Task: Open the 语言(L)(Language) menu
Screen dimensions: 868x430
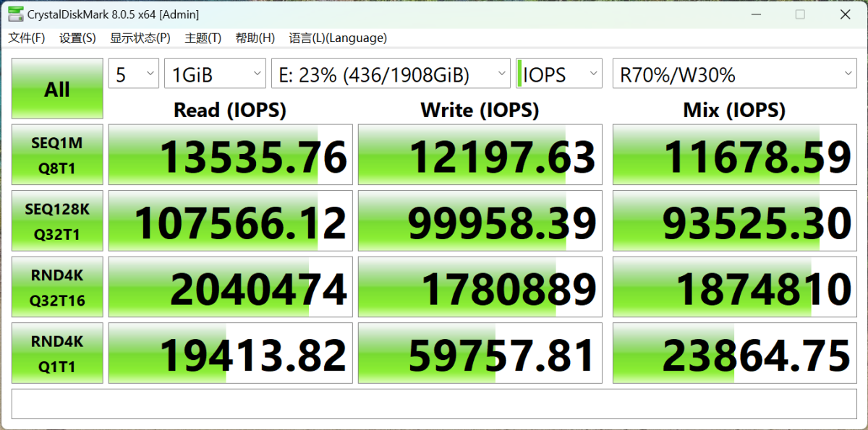Action: coord(338,38)
